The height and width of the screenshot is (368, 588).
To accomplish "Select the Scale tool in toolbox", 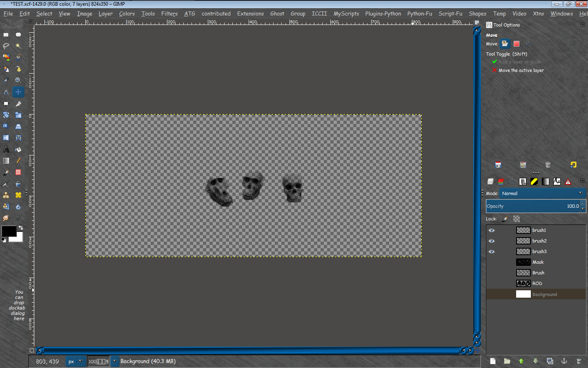I will tap(18, 115).
